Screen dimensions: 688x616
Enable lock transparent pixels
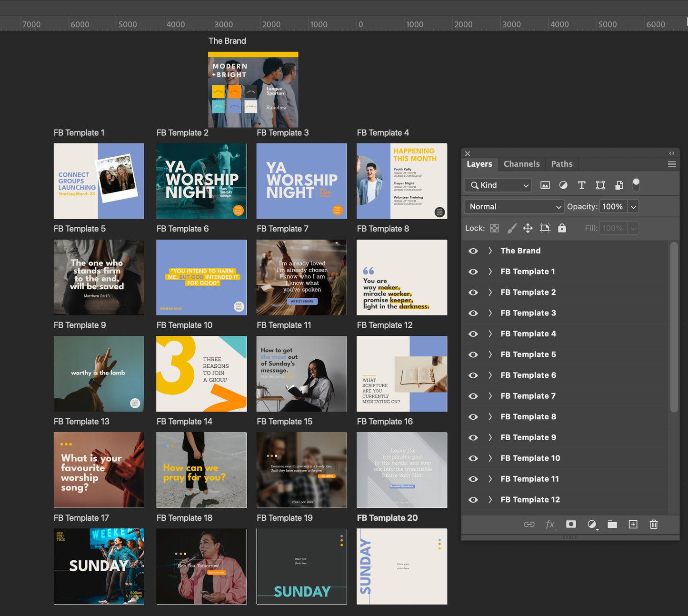click(x=494, y=228)
